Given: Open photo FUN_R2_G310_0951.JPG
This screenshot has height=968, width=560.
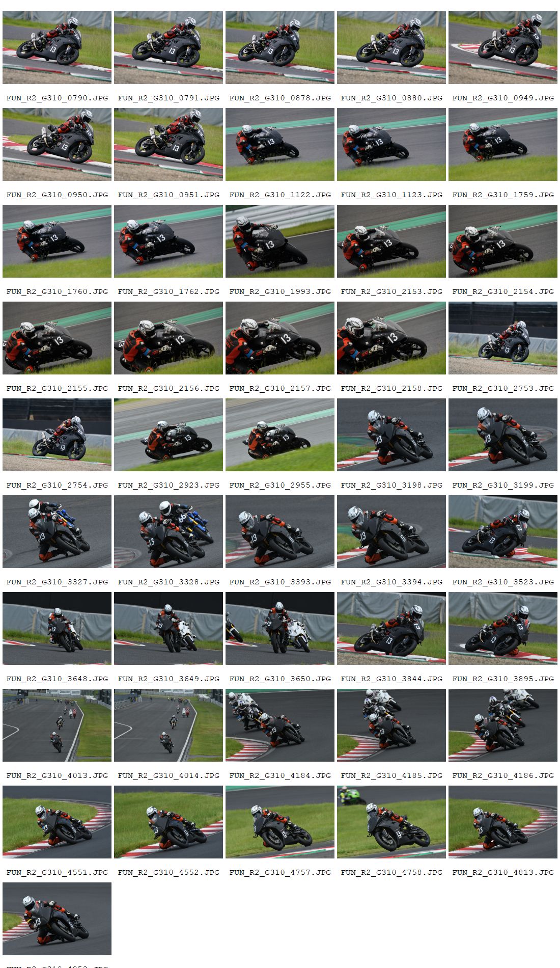Looking at the screenshot, I should coord(169,144).
